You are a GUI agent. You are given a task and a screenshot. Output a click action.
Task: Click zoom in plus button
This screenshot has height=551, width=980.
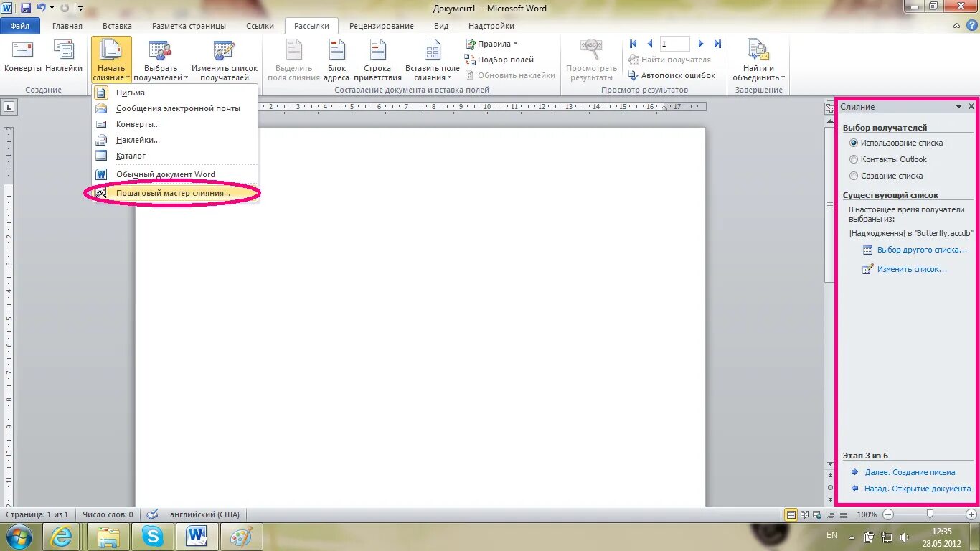click(x=971, y=514)
